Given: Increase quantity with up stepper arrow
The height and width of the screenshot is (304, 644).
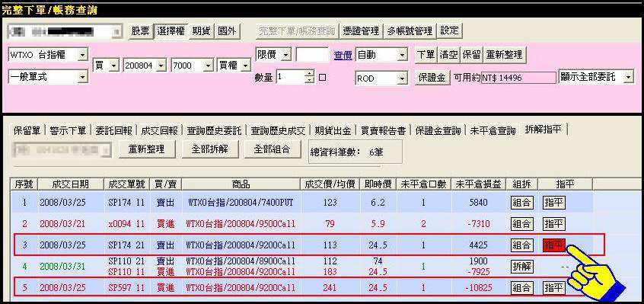Looking at the screenshot, I should [x=310, y=74].
